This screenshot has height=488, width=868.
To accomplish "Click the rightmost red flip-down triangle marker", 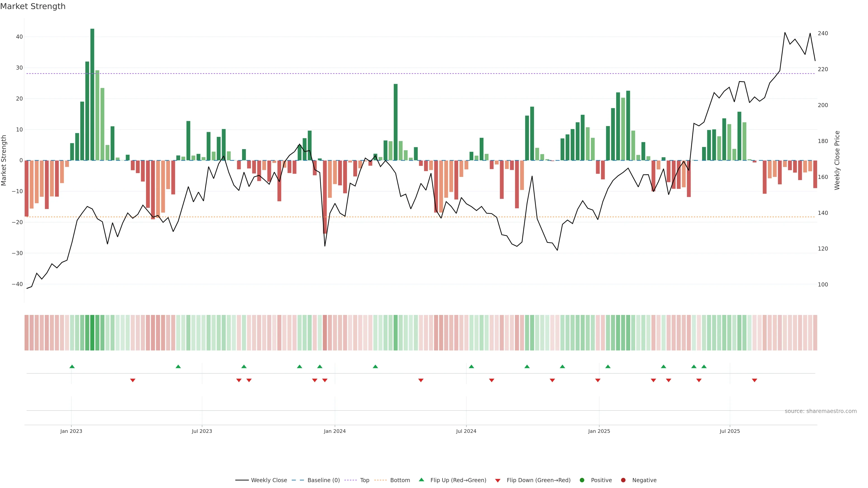I will pos(755,380).
